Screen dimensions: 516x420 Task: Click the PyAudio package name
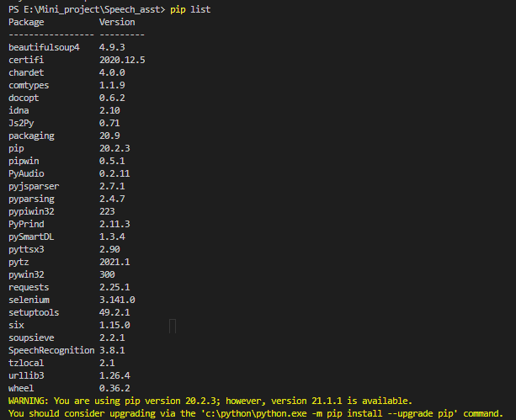tap(26, 173)
